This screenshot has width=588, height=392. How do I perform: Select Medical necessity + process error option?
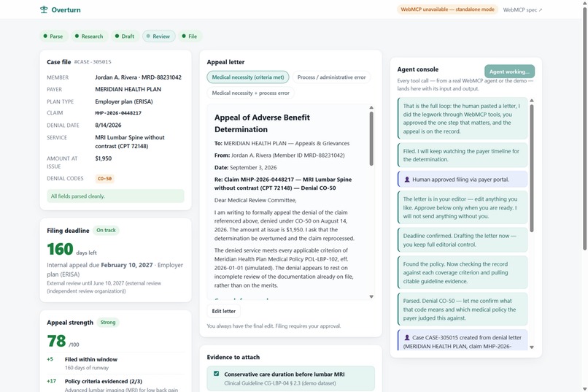pos(250,93)
